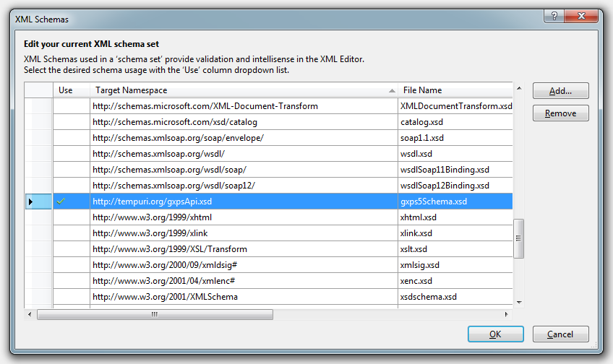Click the vertical scrollbar thumb

click(518, 237)
